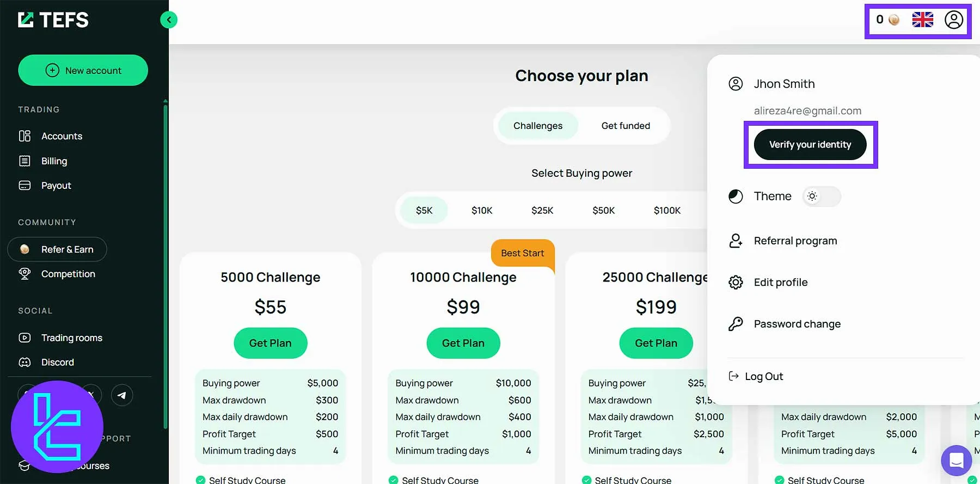This screenshot has height=484, width=980.
Task: Click the UK flag language selector
Action: point(922,20)
